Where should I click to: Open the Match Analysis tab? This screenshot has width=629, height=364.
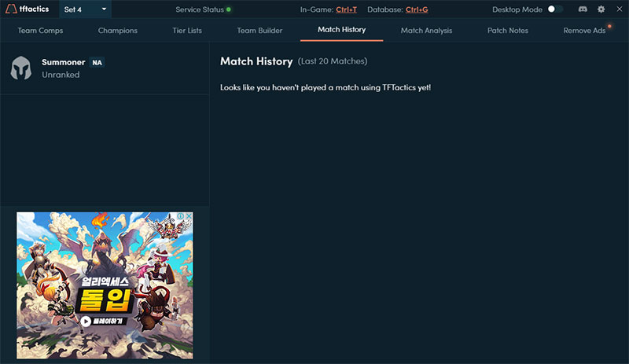(x=426, y=31)
